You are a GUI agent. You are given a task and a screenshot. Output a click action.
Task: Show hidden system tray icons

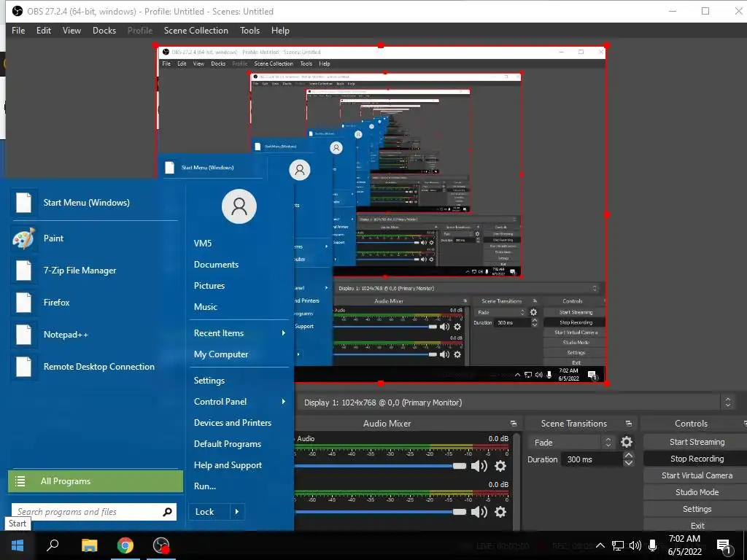pos(600,545)
